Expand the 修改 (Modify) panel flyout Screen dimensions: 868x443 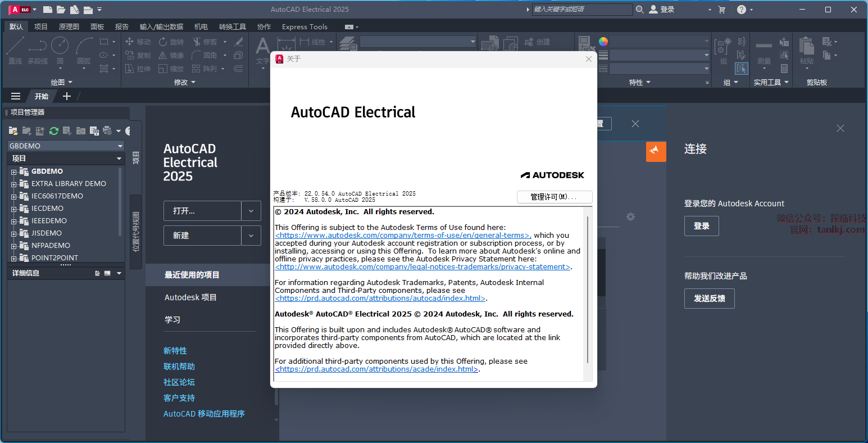tap(185, 82)
